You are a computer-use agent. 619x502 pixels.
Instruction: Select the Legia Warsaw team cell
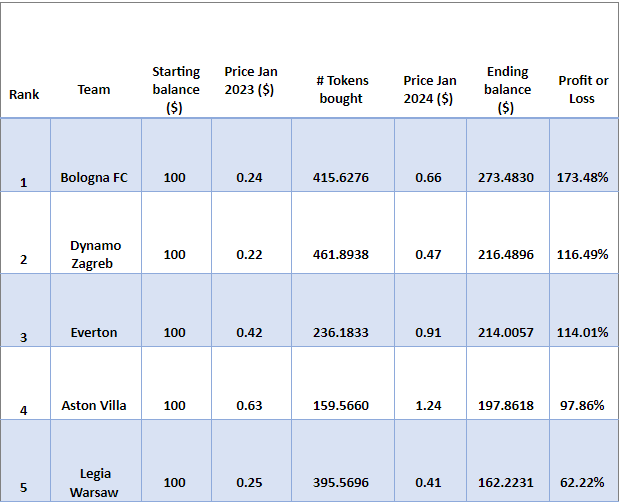click(94, 483)
